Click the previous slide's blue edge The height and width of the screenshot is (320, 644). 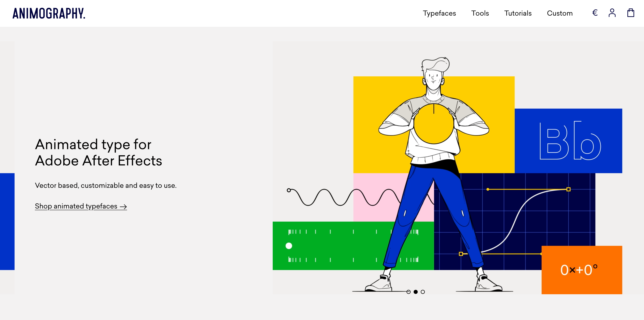[7, 221]
